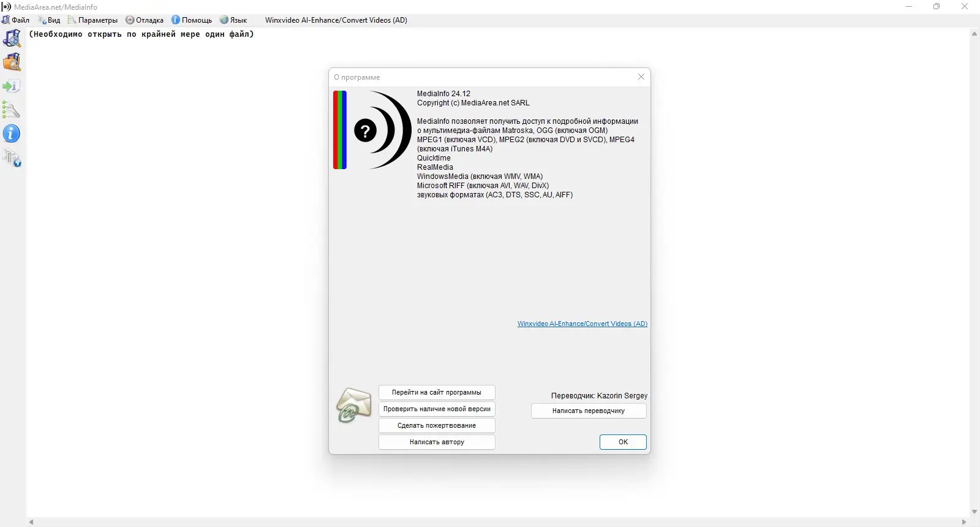Open the Язык menu
Viewport: 980px width, 527px height.
point(233,20)
